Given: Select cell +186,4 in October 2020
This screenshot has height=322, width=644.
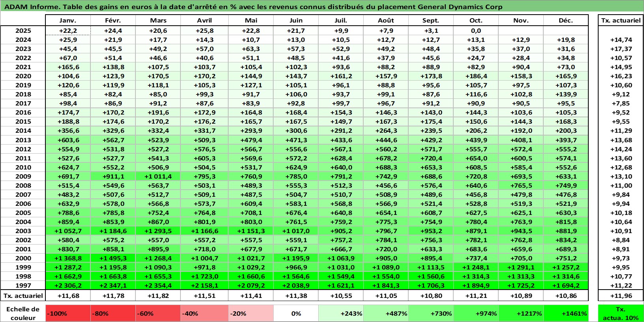Looking at the screenshot, I should tap(476, 76).
